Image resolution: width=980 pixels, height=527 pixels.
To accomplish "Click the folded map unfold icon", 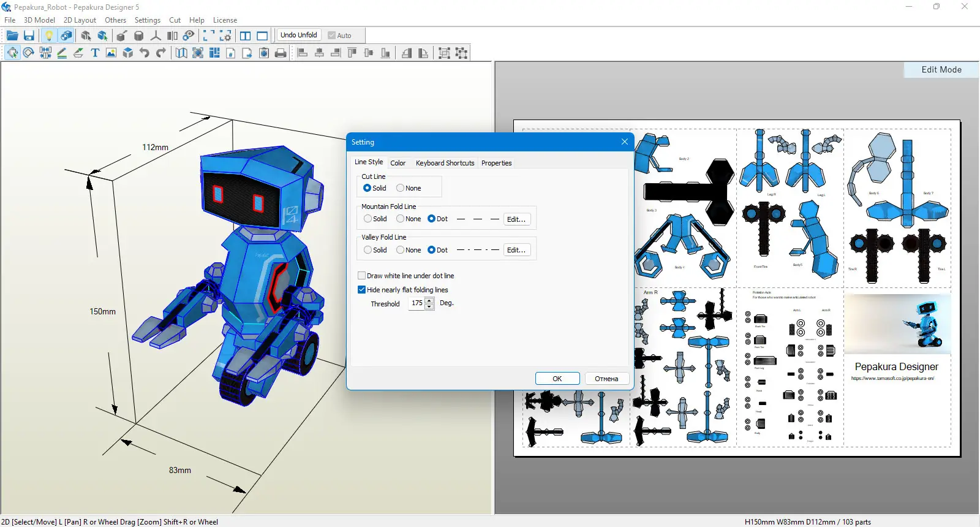I will (x=181, y=53).
